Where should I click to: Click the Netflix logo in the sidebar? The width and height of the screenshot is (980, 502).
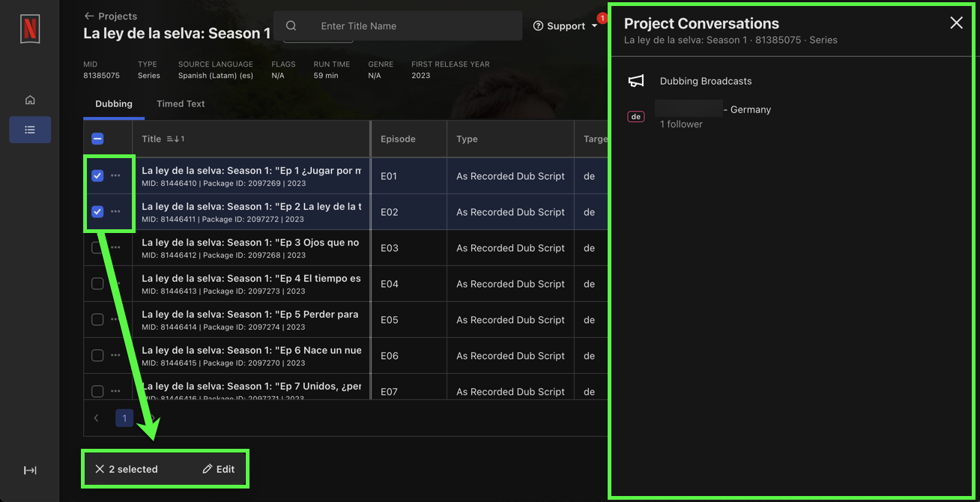pos(30,29)
